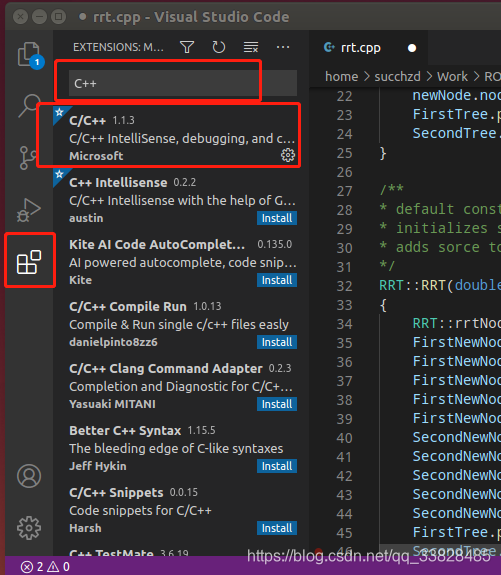501x575 pixels.
Task: Open the Run and Debug view
Action: 29,210
